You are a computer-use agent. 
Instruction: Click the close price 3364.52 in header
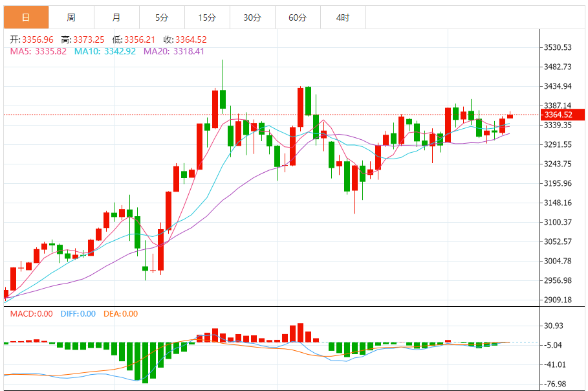coord(191,39)
